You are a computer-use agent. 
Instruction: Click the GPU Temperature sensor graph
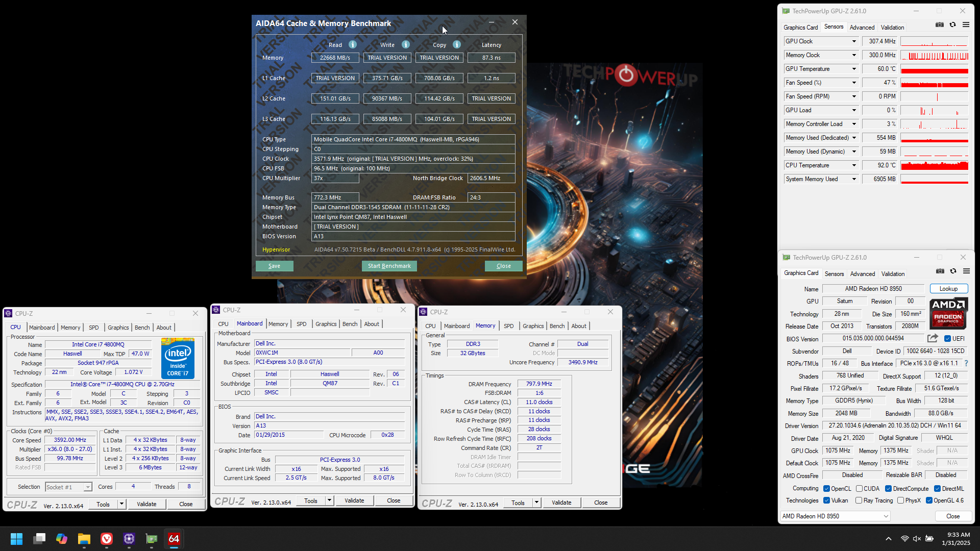(935, 69)
